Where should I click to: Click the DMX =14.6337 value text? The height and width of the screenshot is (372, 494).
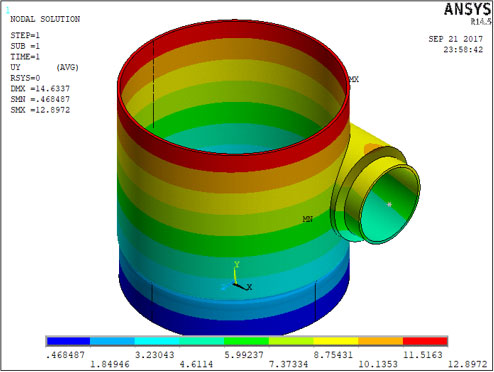pos(40,89)
